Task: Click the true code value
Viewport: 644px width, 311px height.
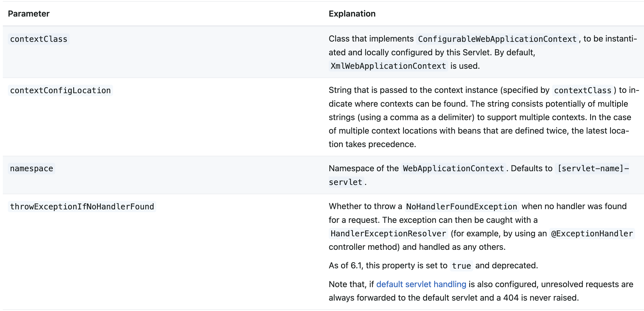Action: (x=461, y=266)
